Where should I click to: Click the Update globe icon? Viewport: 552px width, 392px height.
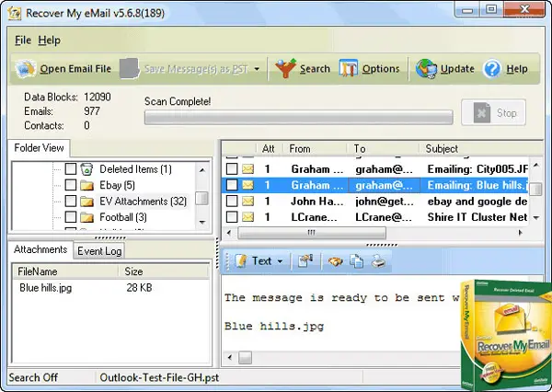point(426,68)
